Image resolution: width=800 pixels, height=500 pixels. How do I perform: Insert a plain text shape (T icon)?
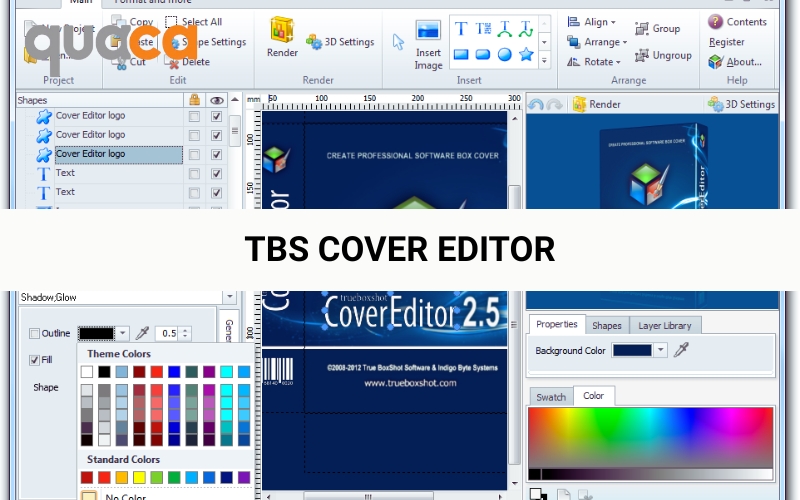pos(461,29)
